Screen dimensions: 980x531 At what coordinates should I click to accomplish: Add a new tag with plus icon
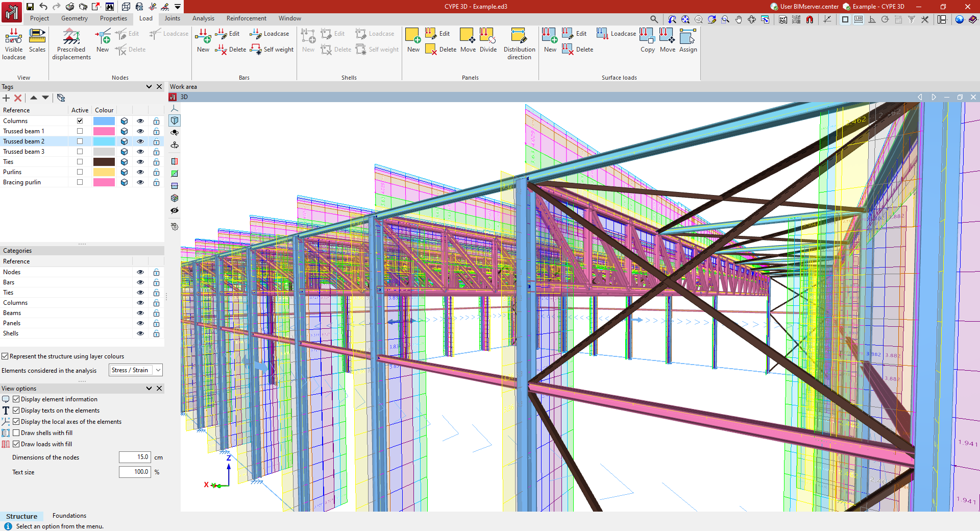coord(6,98)
